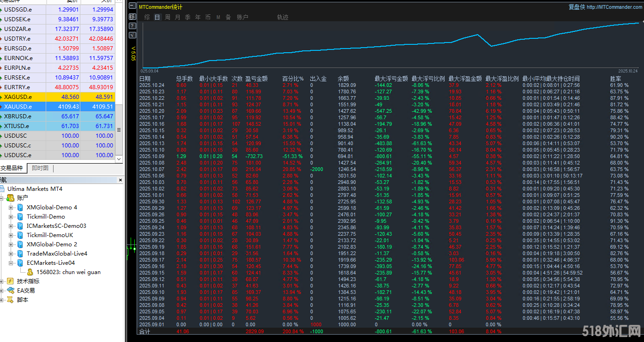This screenshot has height=342, width=644.
Task: Click the 技术指标 indicators icon
Action: pos(10,281)
